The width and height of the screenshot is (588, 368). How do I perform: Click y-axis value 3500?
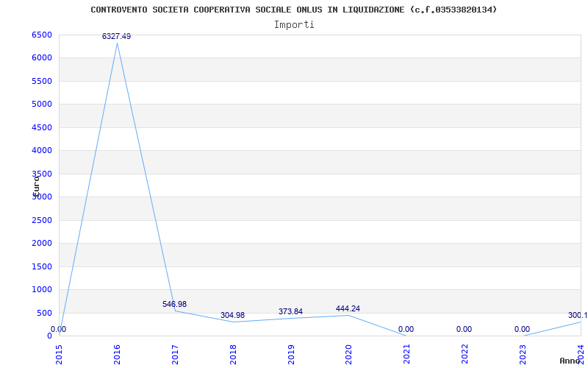(42, 174)
